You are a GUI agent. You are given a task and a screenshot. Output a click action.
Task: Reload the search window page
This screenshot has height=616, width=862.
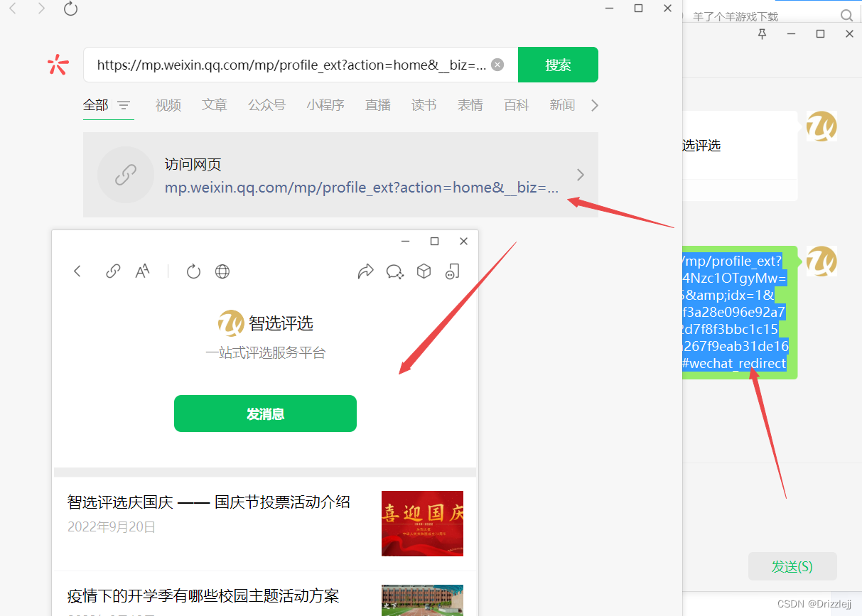click(x=70, y=9)
